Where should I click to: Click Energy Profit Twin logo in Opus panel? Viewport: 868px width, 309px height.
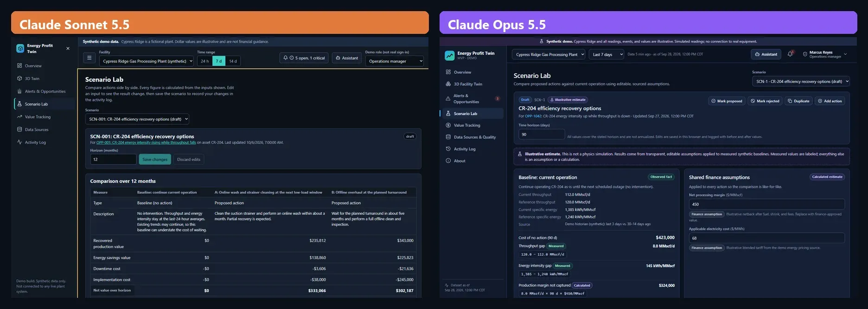(x=450, y=56)
